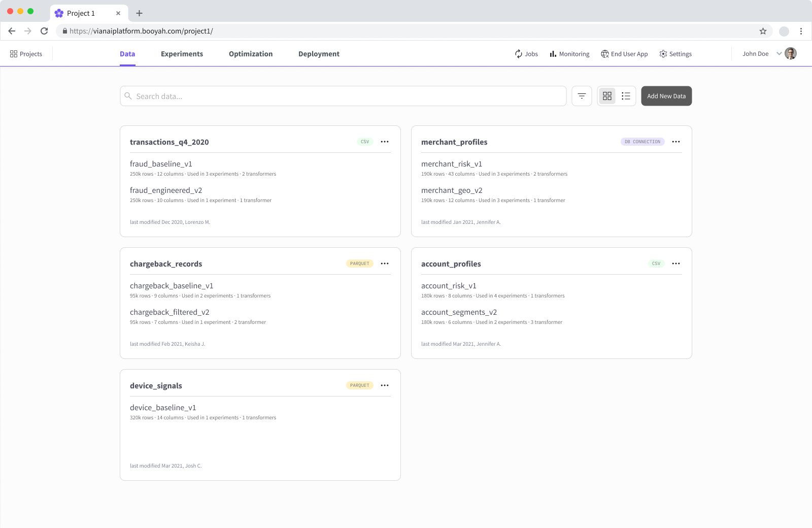Open more options for transactions_q4_2020
This screenshot has width=812, height=528.
click(385, 142)
